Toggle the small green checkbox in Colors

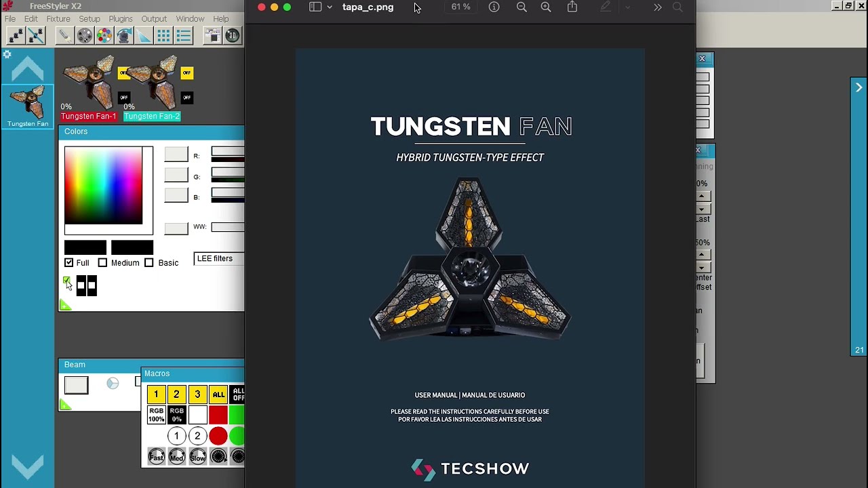66,280
